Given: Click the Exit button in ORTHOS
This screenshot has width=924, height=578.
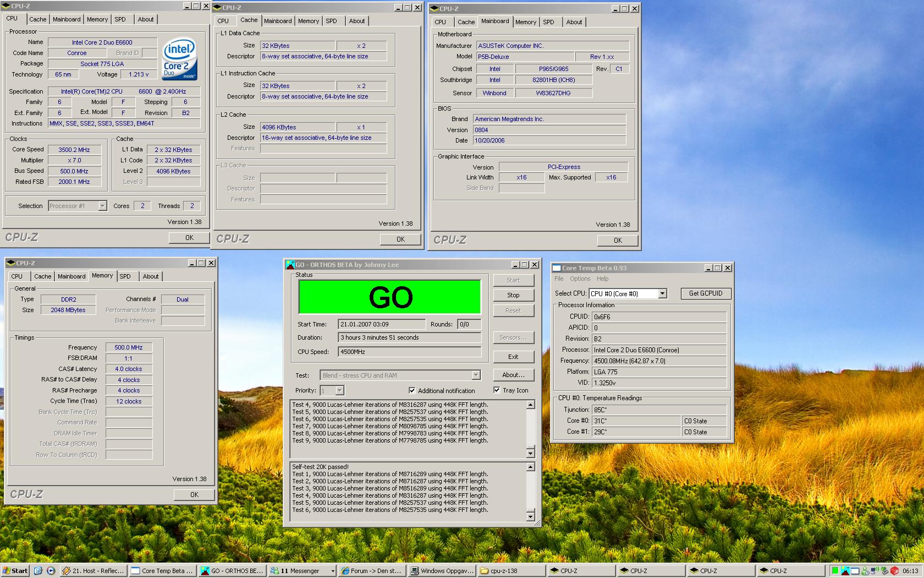Looking at the screenshot, I should pyautogui.click(x=513, y=357).
